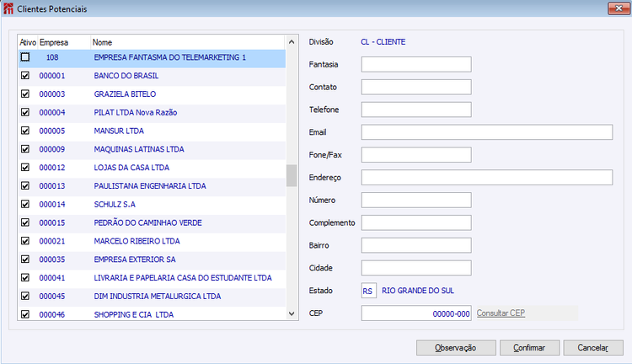Uncheck Ativo for EMPRESA EXTERIOR SA

click(25, 260)
